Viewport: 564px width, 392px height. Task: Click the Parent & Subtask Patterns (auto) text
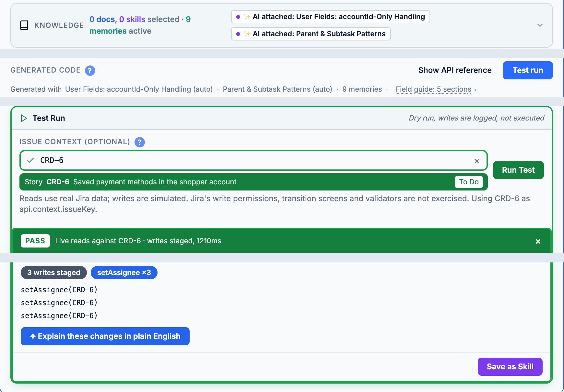(x=277, y=89)
